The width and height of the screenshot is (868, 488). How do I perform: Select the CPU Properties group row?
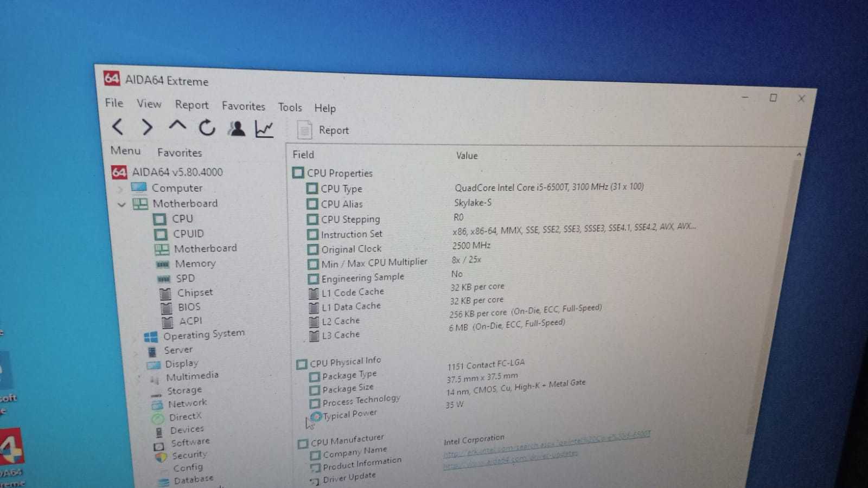pyautogui.click(x=340, y=173)
